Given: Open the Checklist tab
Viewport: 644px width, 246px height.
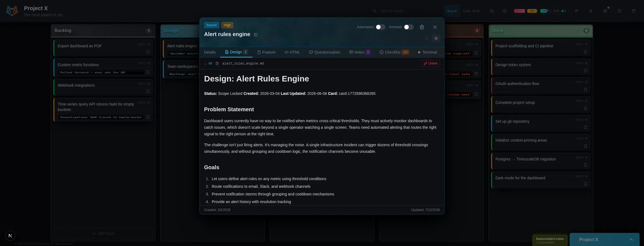Looking at the screenshot, I should tap(394, 52).
